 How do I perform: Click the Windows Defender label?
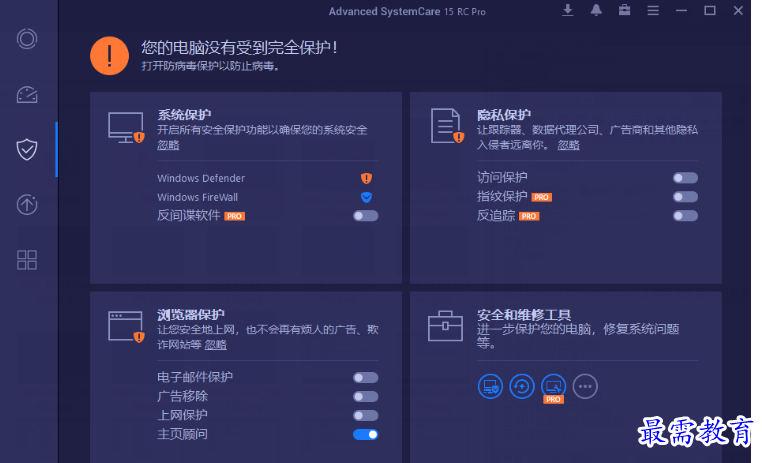coord(201,178)
